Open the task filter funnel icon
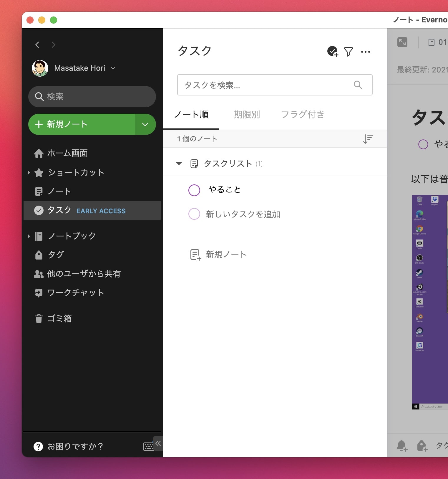448x479 pixels. (348, 52)
